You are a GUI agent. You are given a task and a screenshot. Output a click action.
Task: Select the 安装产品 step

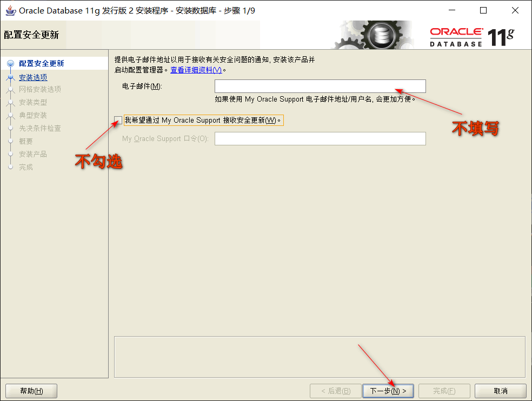(33, 154)
